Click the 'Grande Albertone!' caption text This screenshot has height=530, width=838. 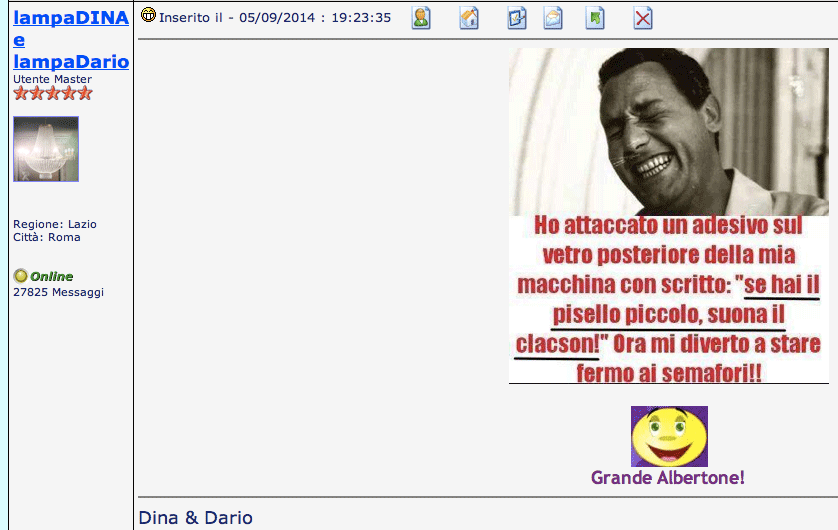(x=668, y=477)
